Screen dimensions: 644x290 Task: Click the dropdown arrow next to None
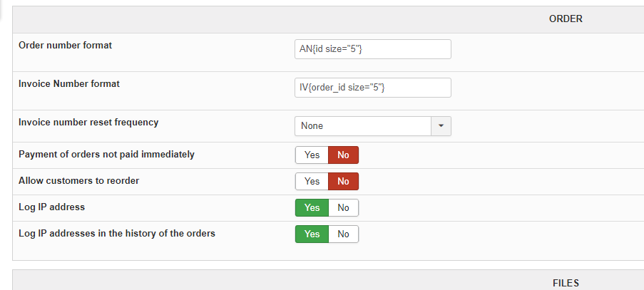pos(441,126)
